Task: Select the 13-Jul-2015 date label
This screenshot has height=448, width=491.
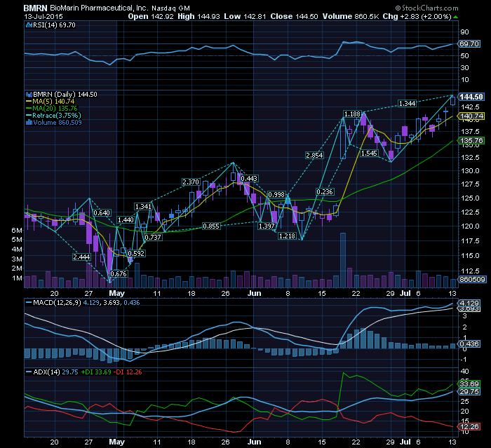Action: [x=43, y=17]
